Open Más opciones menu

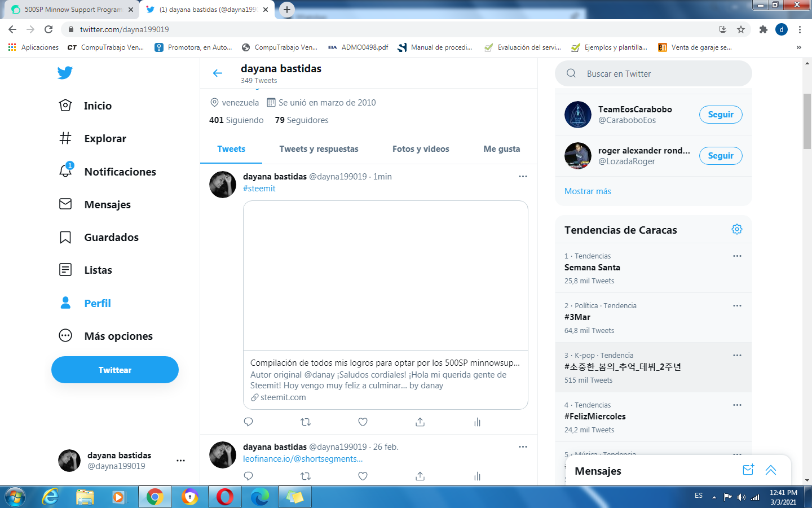pos(106,336)
